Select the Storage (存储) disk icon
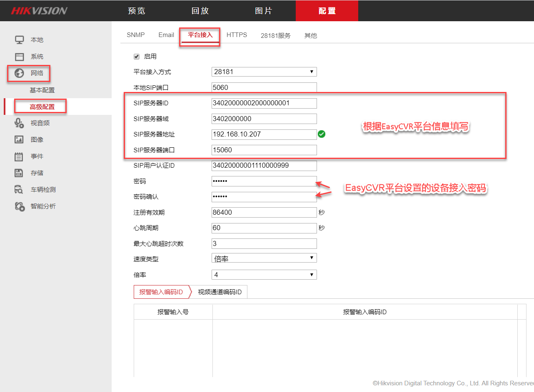Screen dimensions: 534x392 [19, 173]
